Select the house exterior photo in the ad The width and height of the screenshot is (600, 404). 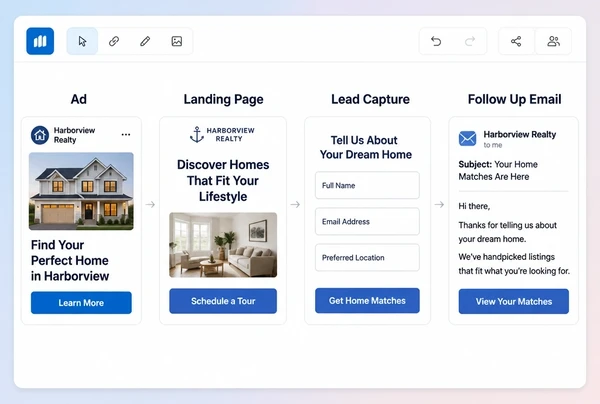(81, 191)
